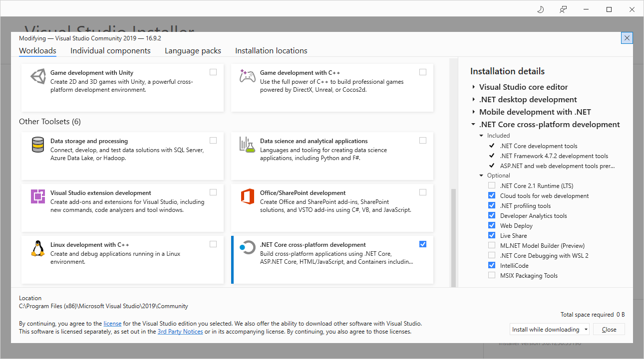This screenshot has height=359, width=644.
Task: Uncheck .NET profiling tools option
Action: [492, 206]
